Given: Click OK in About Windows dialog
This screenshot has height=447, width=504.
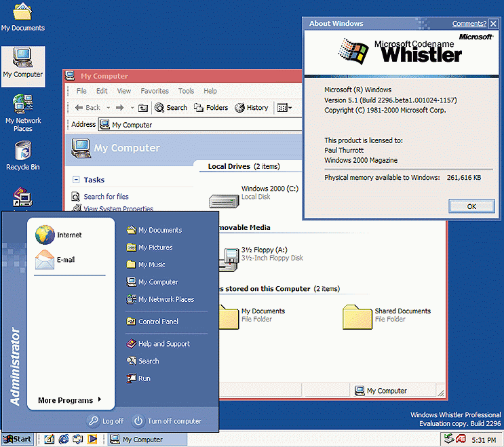Looking at the screenshot, I should coord(471,206).
